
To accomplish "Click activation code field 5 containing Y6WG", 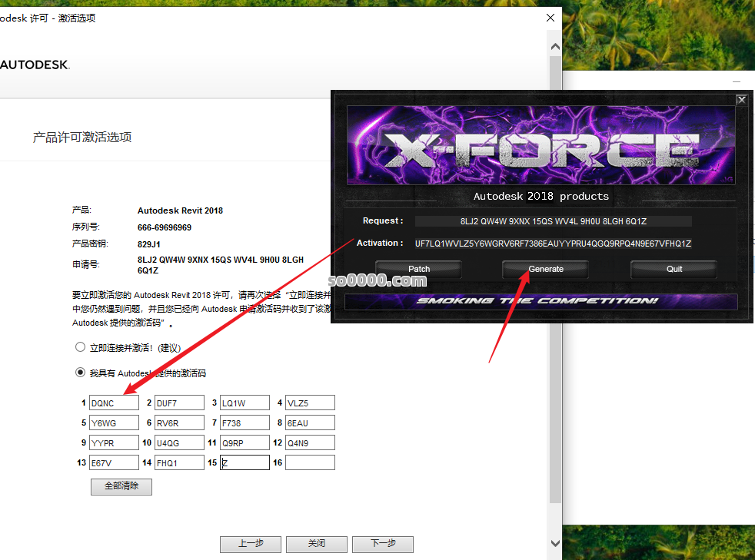I will click(114, 423).
